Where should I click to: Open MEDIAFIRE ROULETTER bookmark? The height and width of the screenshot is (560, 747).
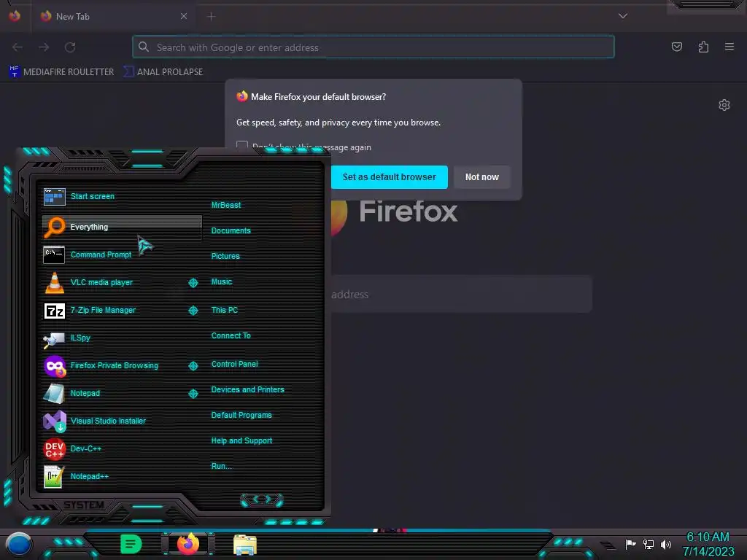pyautogui.click(x=61, y=72)
